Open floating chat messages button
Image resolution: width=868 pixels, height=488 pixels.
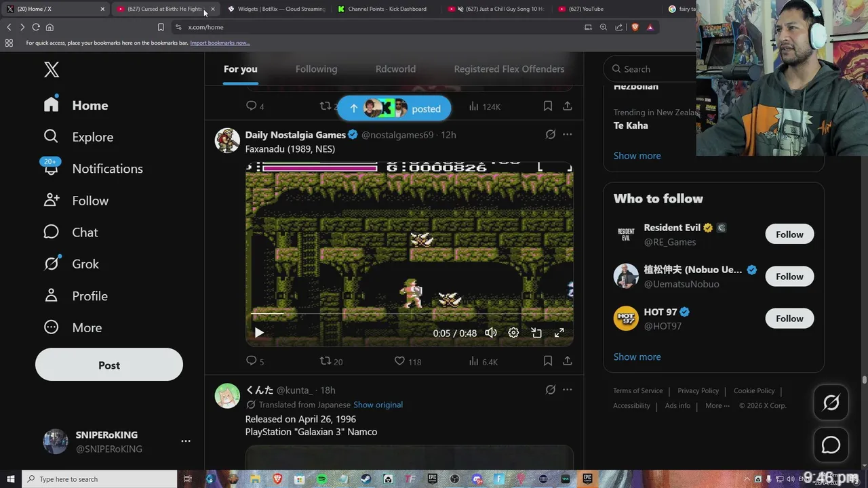[831, 445]
